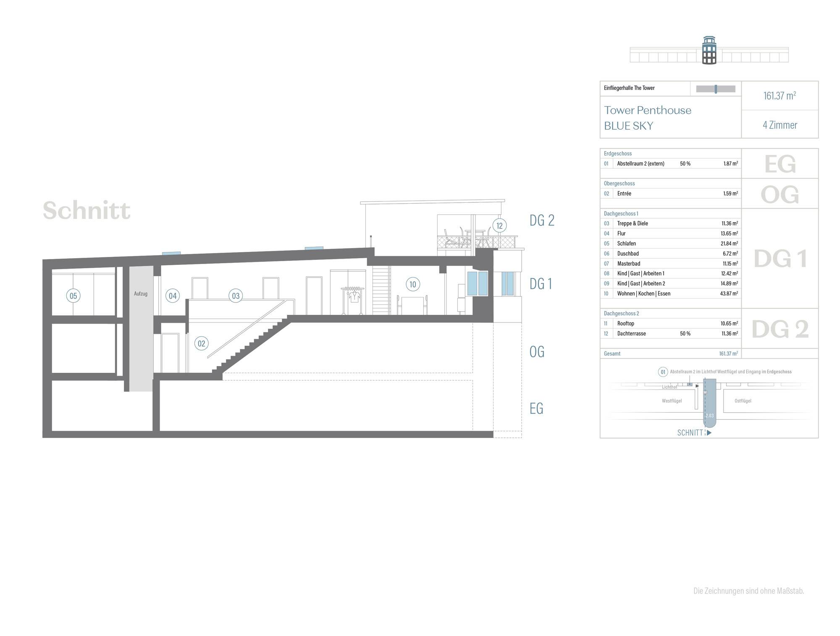This screenshot has width=840, height=636.
Task: Click room marker 04 near elevator
Action: coord(173,296)
